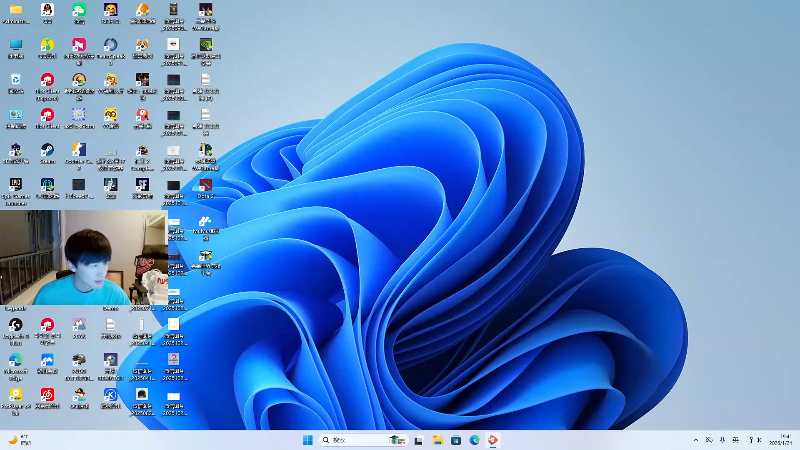Click the Windows Start button
The image size is (800, 450).
click(x=307, y=440)
